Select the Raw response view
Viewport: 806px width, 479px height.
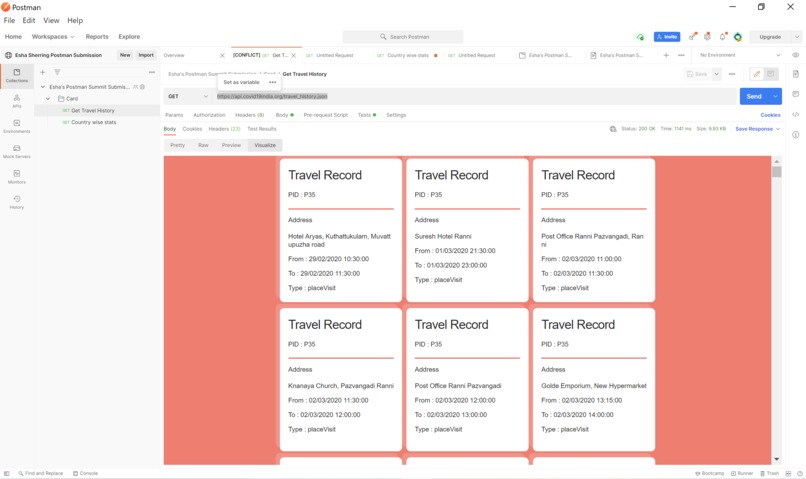click(x=204, y=145)
